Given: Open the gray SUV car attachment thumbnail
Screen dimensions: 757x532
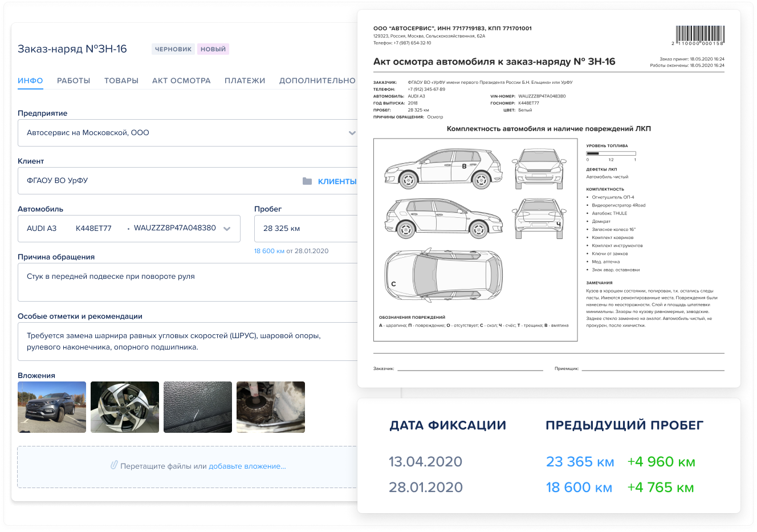Looking at the screenshot, I should [52, 407].
